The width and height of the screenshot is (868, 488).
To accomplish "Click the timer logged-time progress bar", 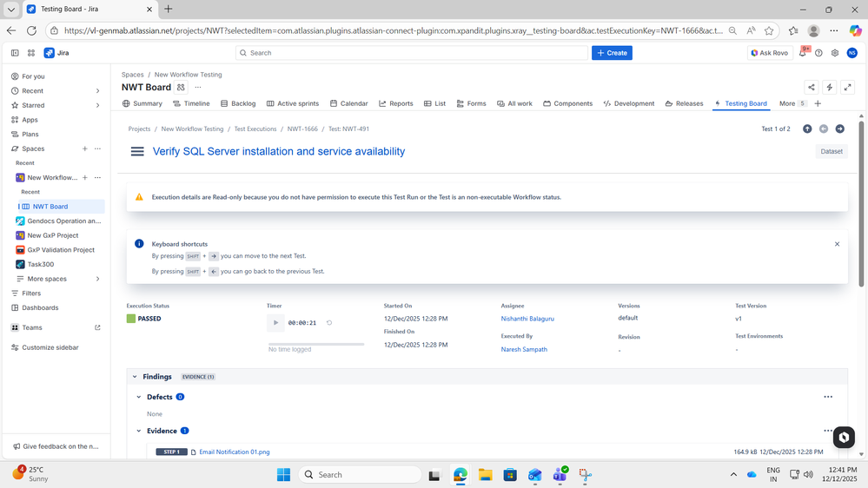I will coord(316,344).
